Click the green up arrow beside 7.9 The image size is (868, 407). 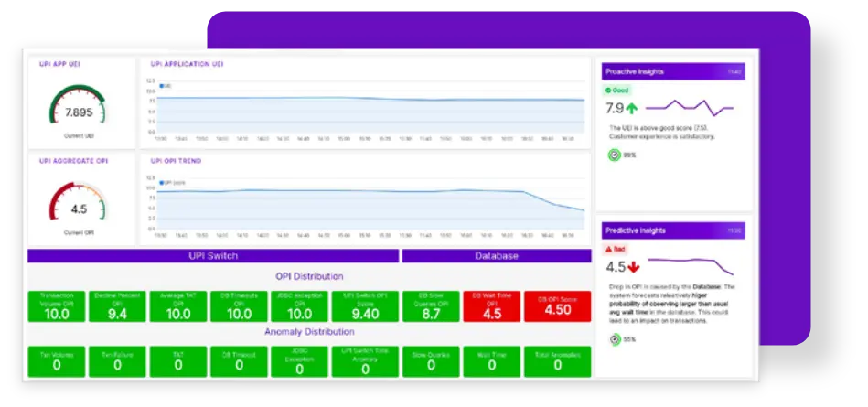pyautogui.click(x=632, y=109)
